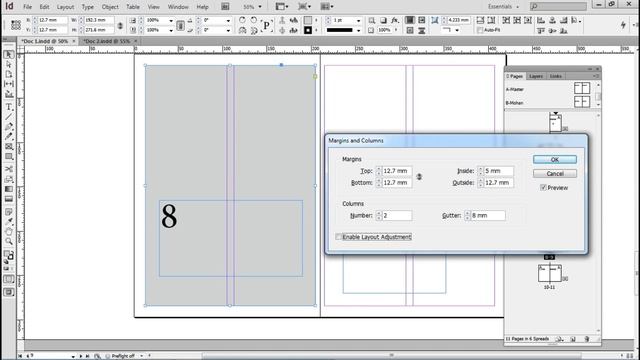Select the Rectangle Frame tool
Viewport: 640px width, 360px height.
[x=9, y=147]
